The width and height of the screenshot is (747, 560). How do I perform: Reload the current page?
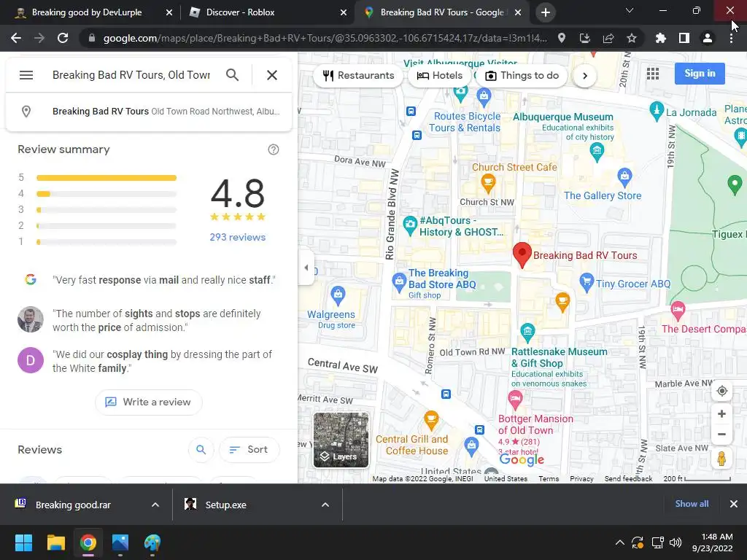(63, 38)
